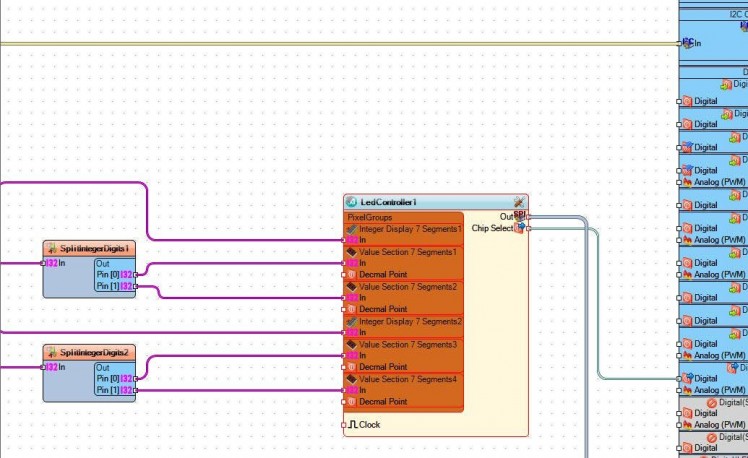Select the Value Section 7 Segments2 icon
This screenshot has height=458, width=748.
click(x=352, y=287)
